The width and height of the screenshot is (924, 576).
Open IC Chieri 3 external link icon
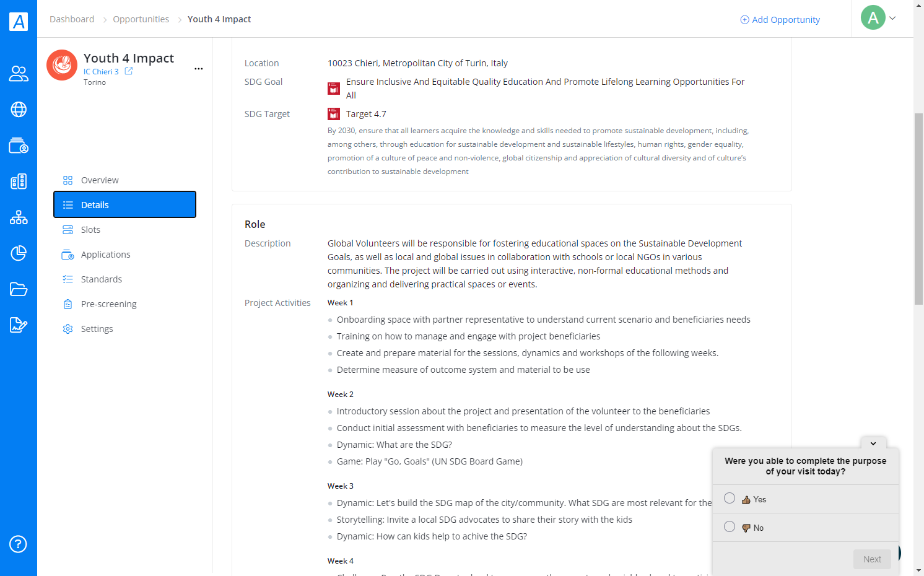pyautogui.click(x=129, y=71)
